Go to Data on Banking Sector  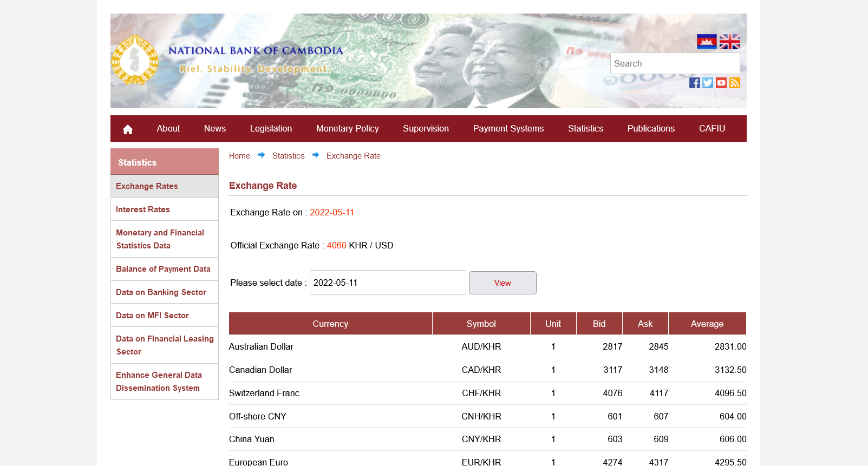[x=161, y=292]
